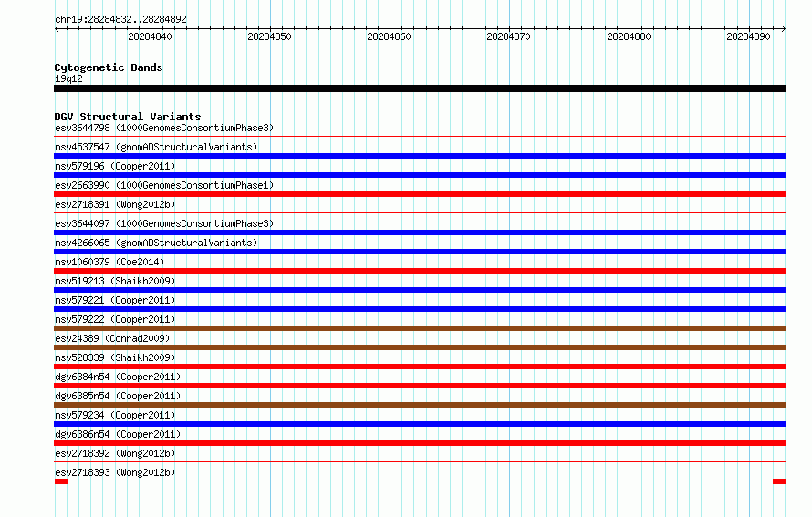Click the 28284880 ruler position label
Screen dimensions: 812x517
(630, 36)
